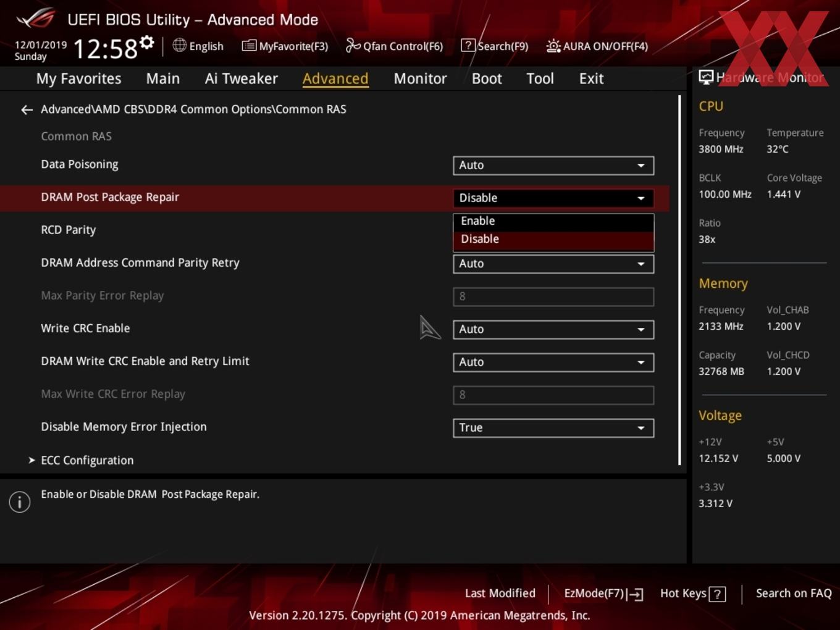
Task: Click the Core Voltage 1.441 V value
Action: coord(783,194)
